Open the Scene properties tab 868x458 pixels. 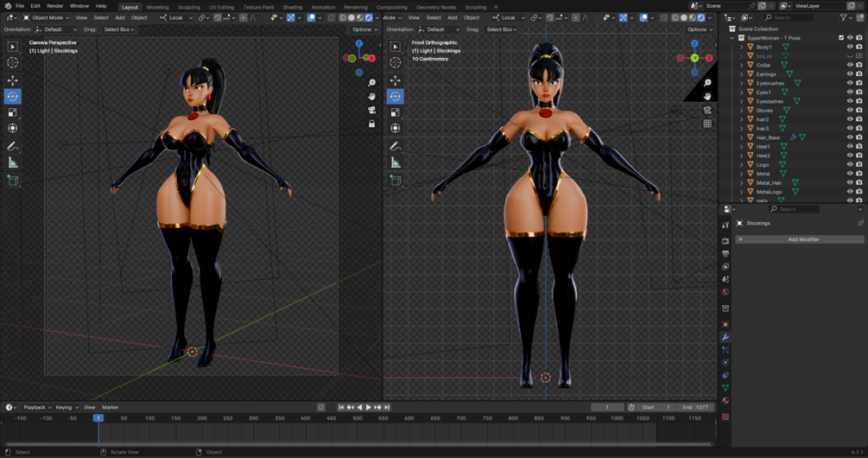(x=725, y=279)
